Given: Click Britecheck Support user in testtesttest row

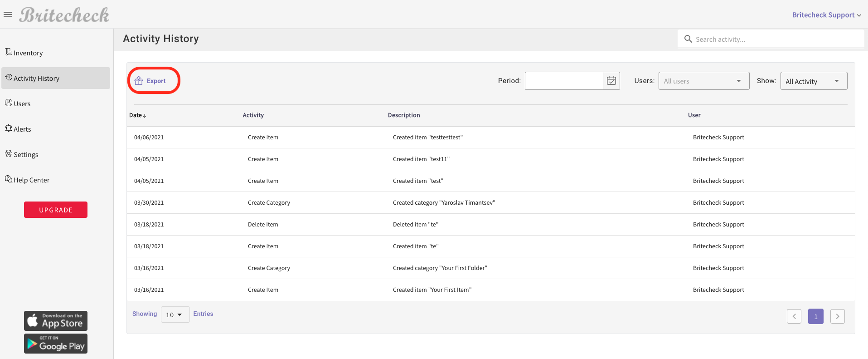Looking at the screenshot, I should tap(718, 138).
